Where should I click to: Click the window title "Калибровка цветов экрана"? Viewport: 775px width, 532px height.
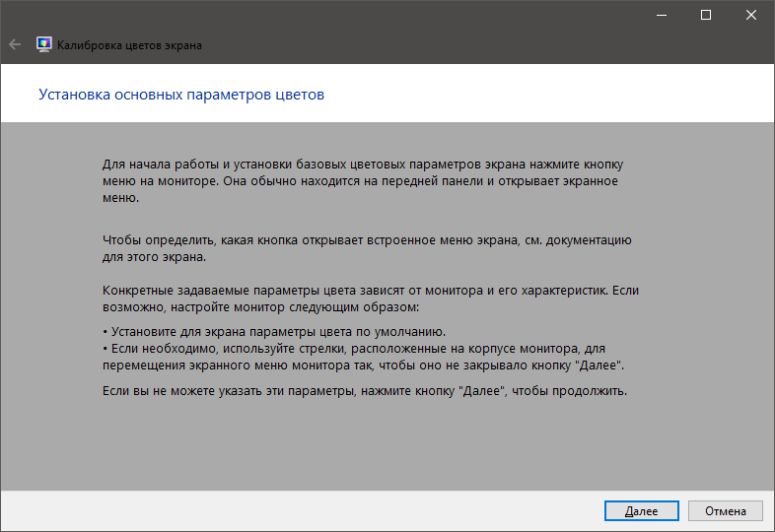click(x=130, y=45)
